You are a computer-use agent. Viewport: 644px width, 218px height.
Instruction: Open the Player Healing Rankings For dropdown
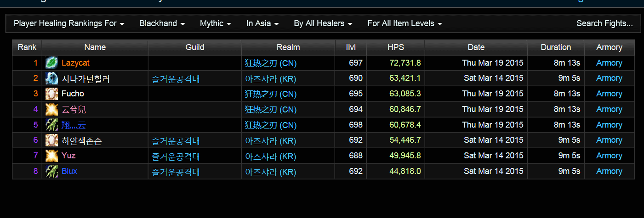click(x=69, y=23)
